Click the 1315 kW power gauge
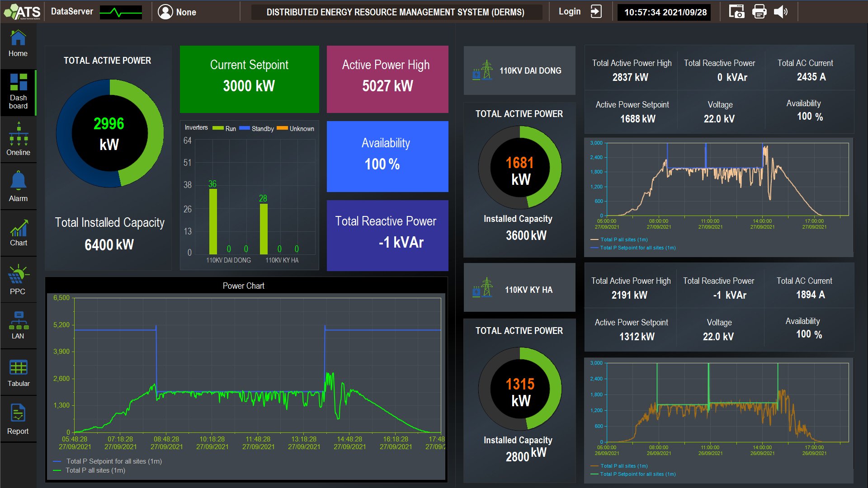This screenshot has width=868, height=488. tap(520, 389)
